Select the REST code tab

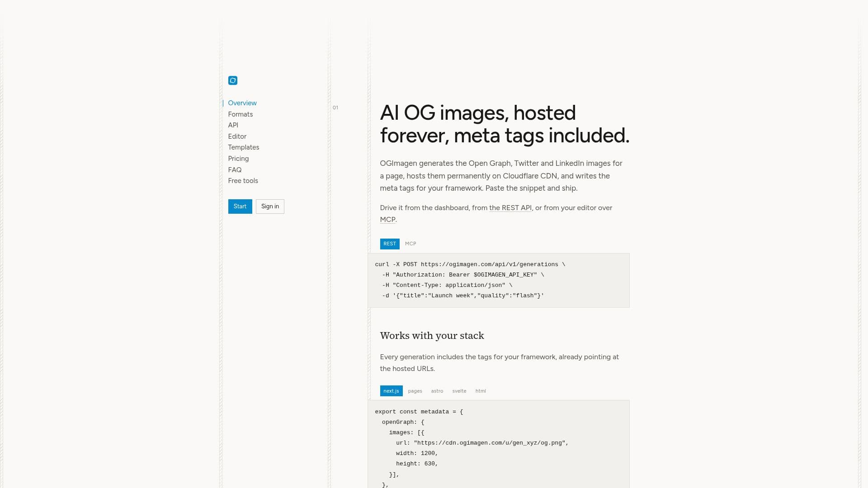[x=390, y=244]
